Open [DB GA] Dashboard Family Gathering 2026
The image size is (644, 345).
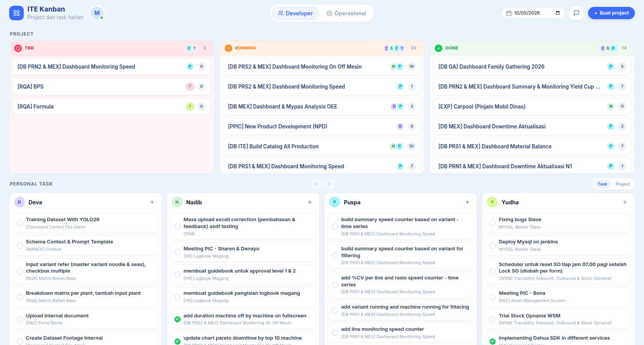pos(532,67)
